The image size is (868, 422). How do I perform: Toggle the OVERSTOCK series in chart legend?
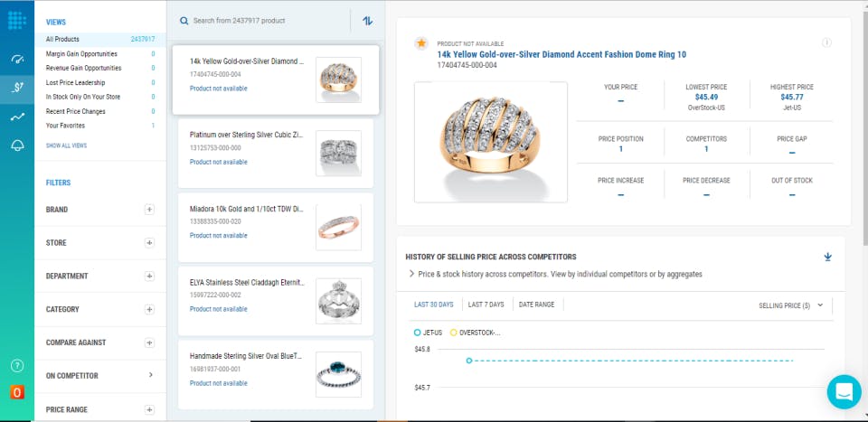coord(475,332)
